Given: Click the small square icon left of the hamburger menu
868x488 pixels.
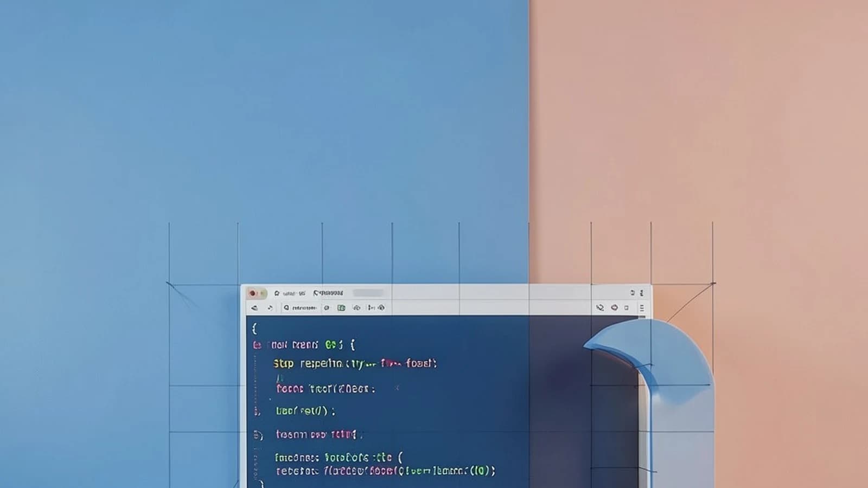Looking at the screenshot, I should pyautogui.click(x=627, y=307).
